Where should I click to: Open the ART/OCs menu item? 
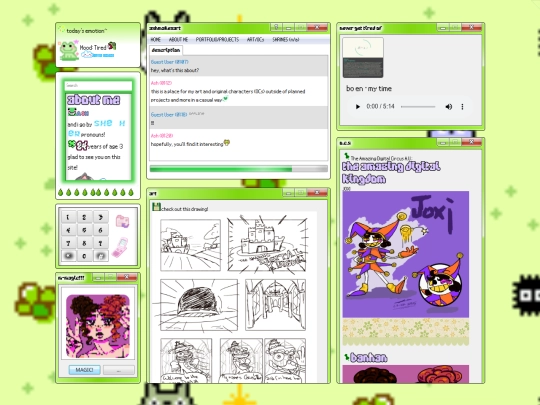click(x=256, y=40)
